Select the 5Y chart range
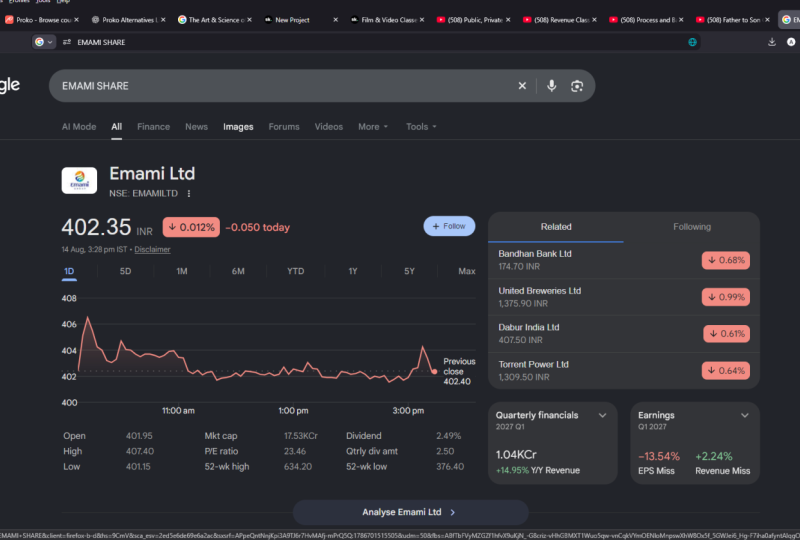Screen dimensions: 800x540 pyautogui.click(x=409, y=271)
